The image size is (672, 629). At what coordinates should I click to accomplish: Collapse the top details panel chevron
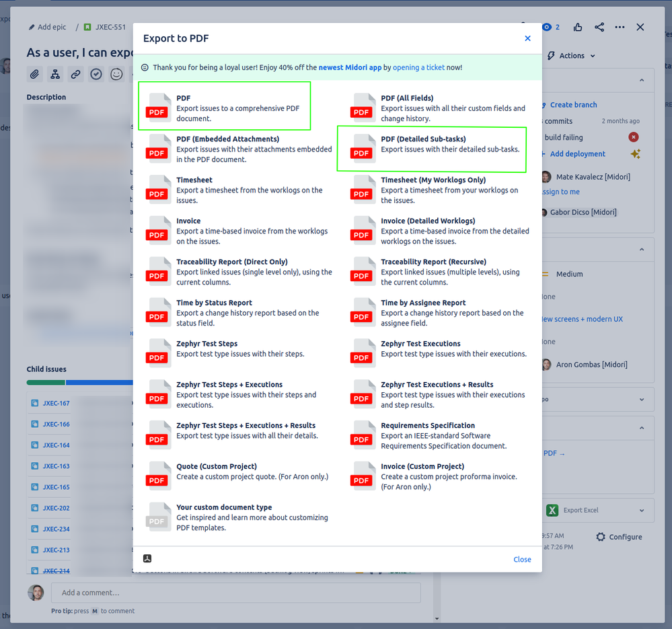click(x=642, y=80)
